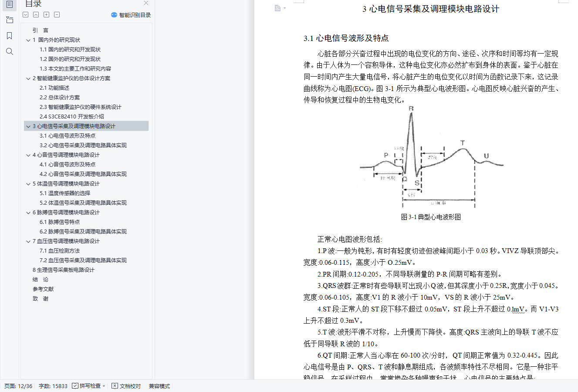The width and height of the screenshot is (578, 392).
Task: Click the '字数: 15833' word count
Action: 53,386
